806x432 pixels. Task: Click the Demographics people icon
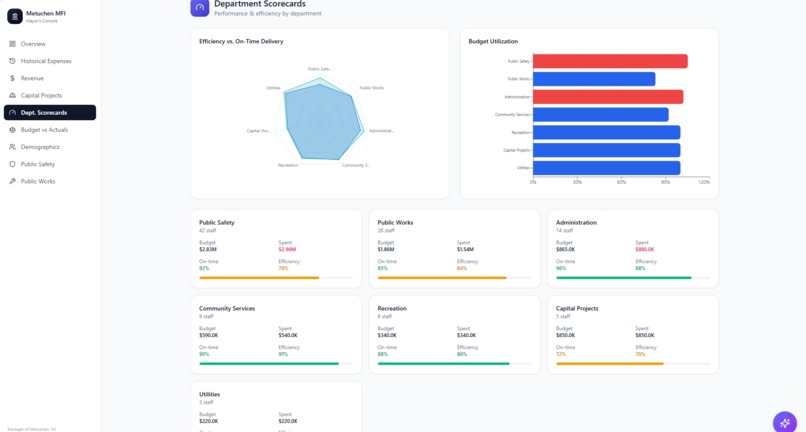coord(12,147)
